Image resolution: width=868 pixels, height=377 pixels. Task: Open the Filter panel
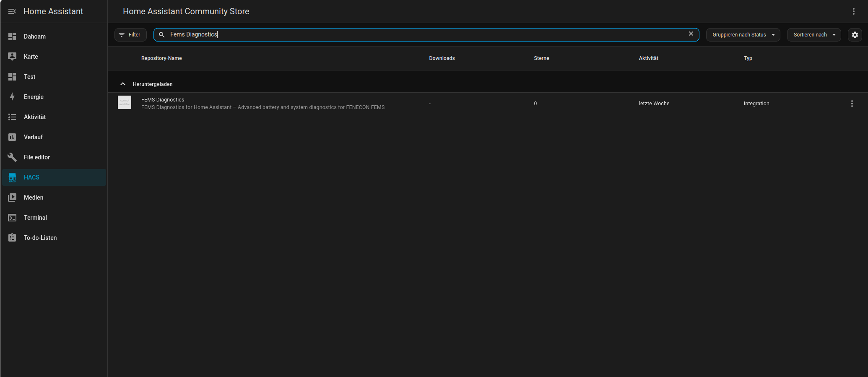(130, 35)
